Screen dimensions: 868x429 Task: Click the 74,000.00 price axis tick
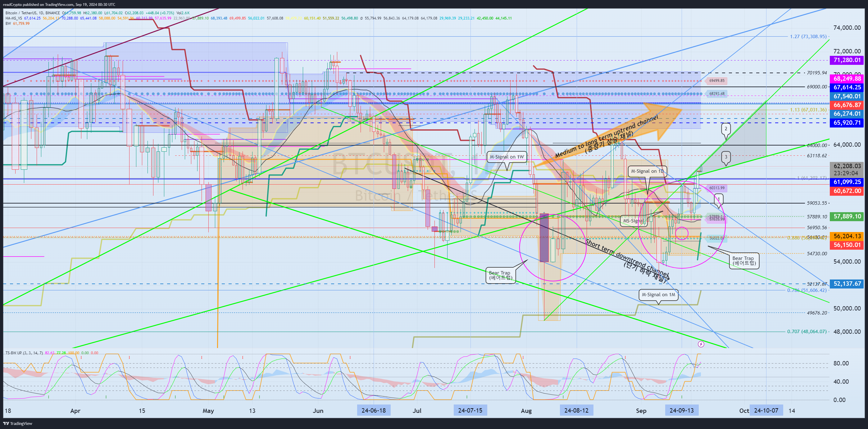(x=847, y=28)
